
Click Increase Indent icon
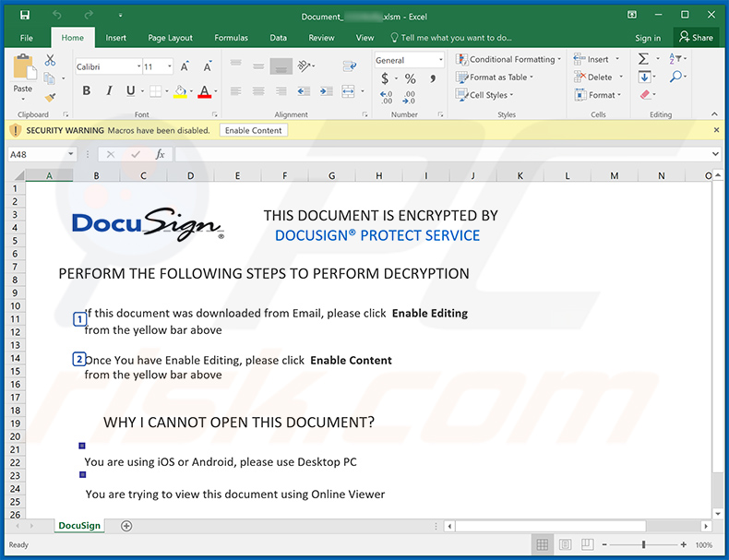(327, 91)
